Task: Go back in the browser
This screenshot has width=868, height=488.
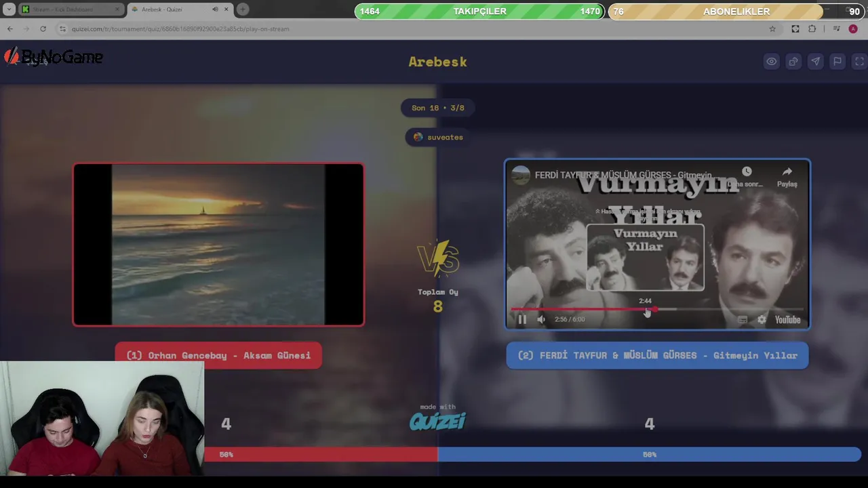Action: (x=9, y=28)
